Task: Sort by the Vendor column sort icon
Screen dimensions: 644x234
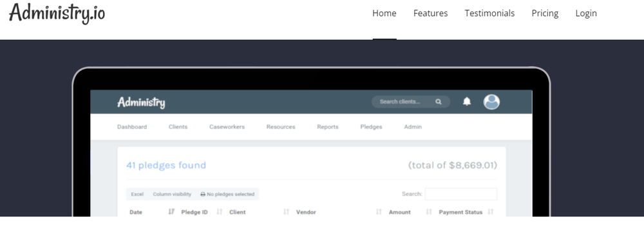Action: point(379,212)
